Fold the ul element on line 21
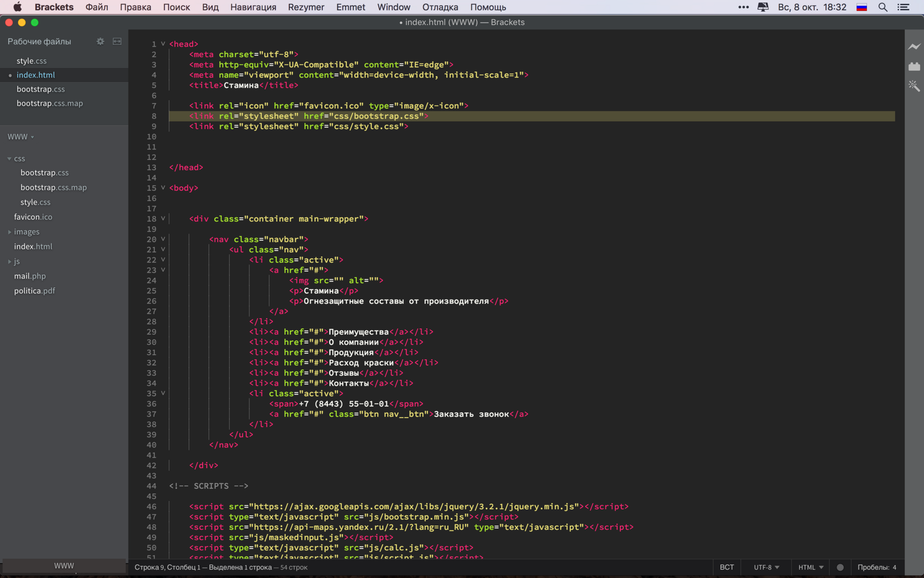Image resolution: width=924 pixels, height=578 pixels. (x=163, y=250)
